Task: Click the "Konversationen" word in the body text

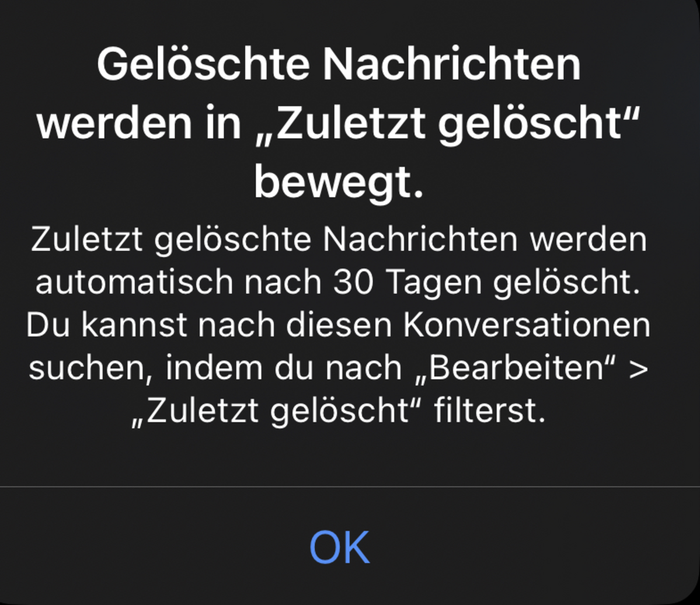Action: click(527, 325)
